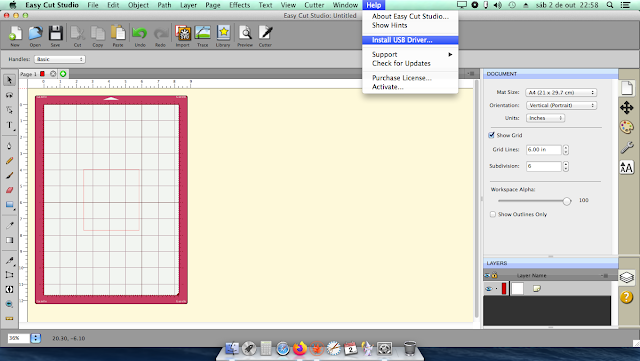Open the Effects menu in menu bar

240,5
